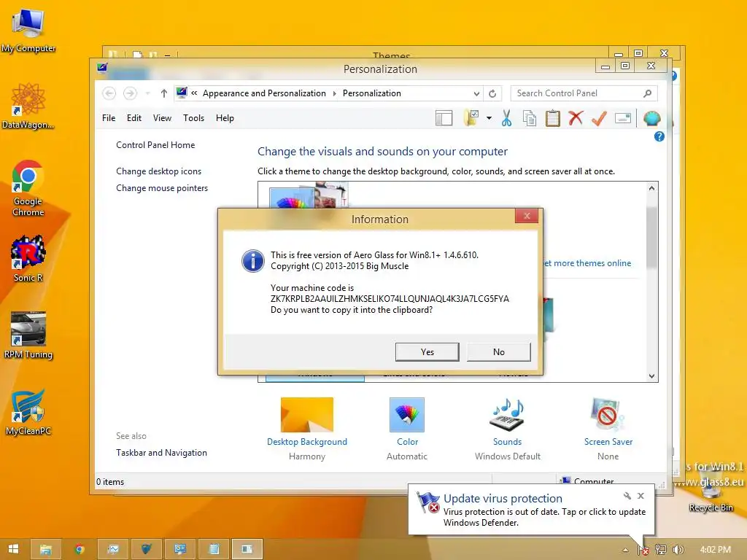Open the Edit menu
This screenshot has width=747, height=560.
tap(134, 118)
